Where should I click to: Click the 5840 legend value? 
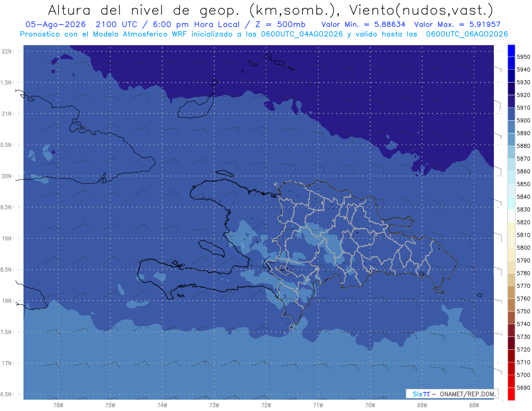click(524, 197)
